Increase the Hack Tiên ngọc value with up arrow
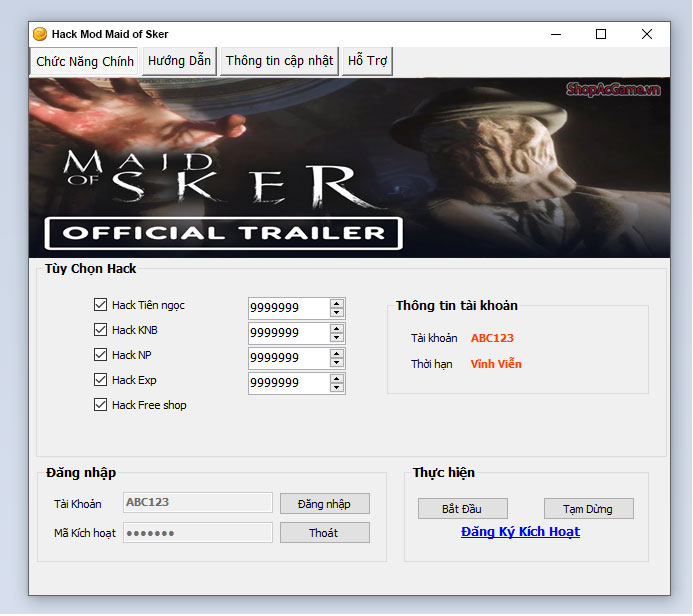 pos(337,304)
